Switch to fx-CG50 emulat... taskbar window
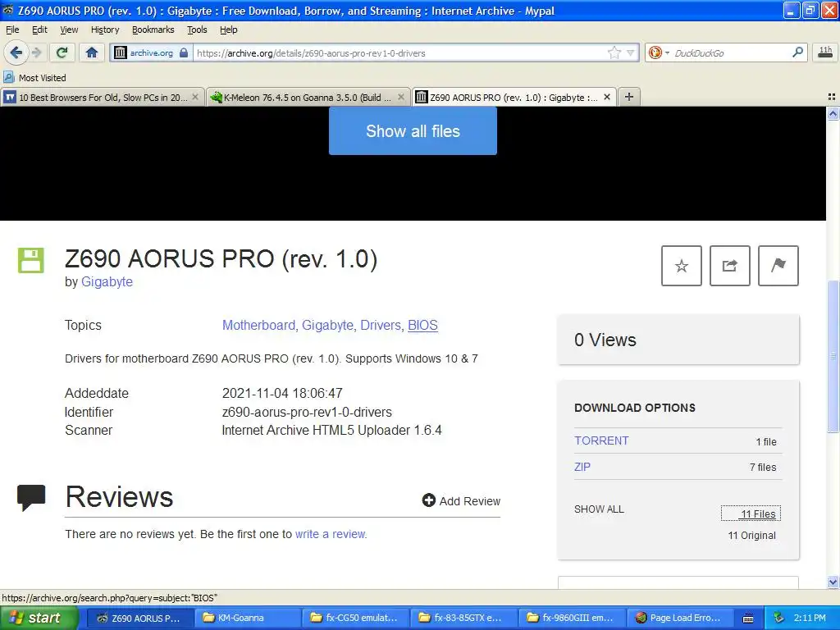The image size is (840, 630). click(356, 618)
